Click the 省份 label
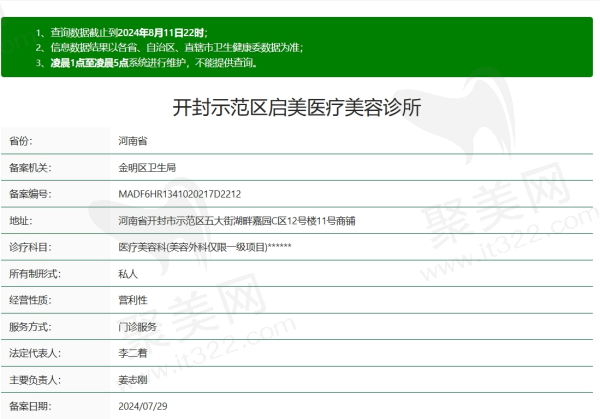 (21, 141)
